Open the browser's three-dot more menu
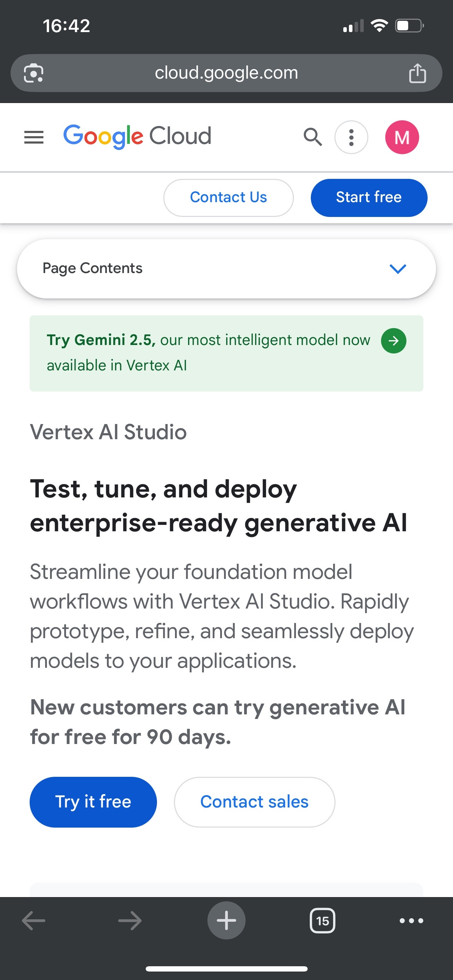The image size is (453, 980). (411, 921)
